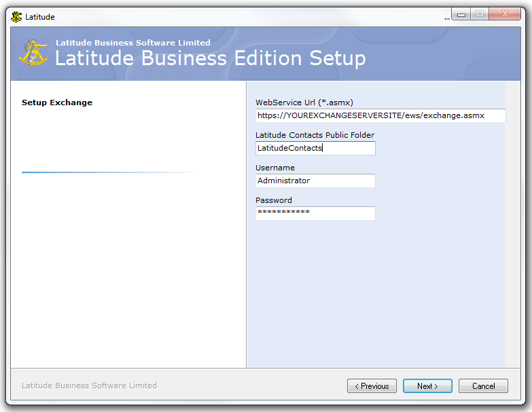Image resolution: width=532 pixels, height=412 pixels.
Task: Click the WebService Url input field
Action: (x=380, y=115)
